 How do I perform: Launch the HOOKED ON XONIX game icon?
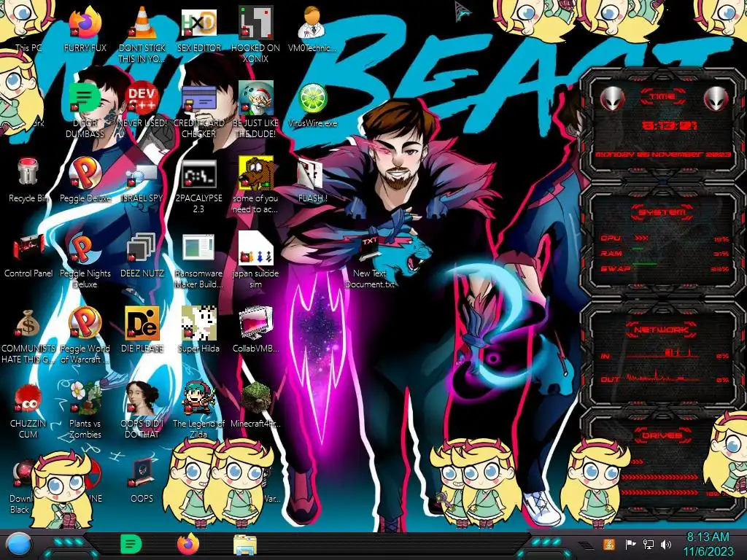(256, 34)
